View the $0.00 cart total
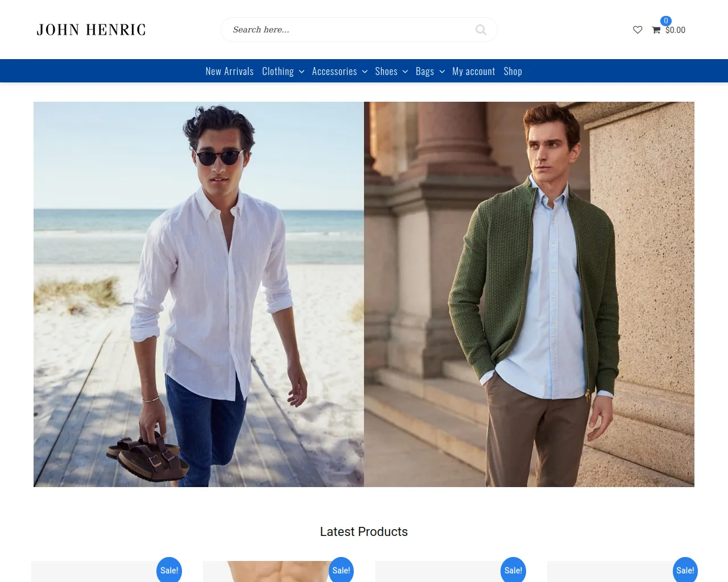728x582 pixels. tap(675, 30)
